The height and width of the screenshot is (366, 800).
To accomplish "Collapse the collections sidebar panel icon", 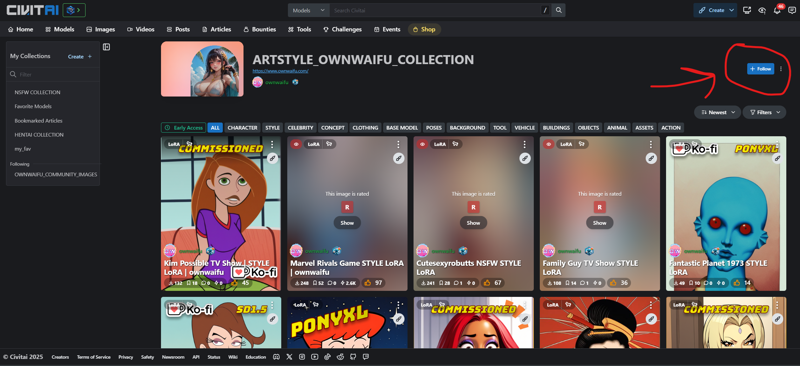I will pyautogui.click(x=107, y=47).
